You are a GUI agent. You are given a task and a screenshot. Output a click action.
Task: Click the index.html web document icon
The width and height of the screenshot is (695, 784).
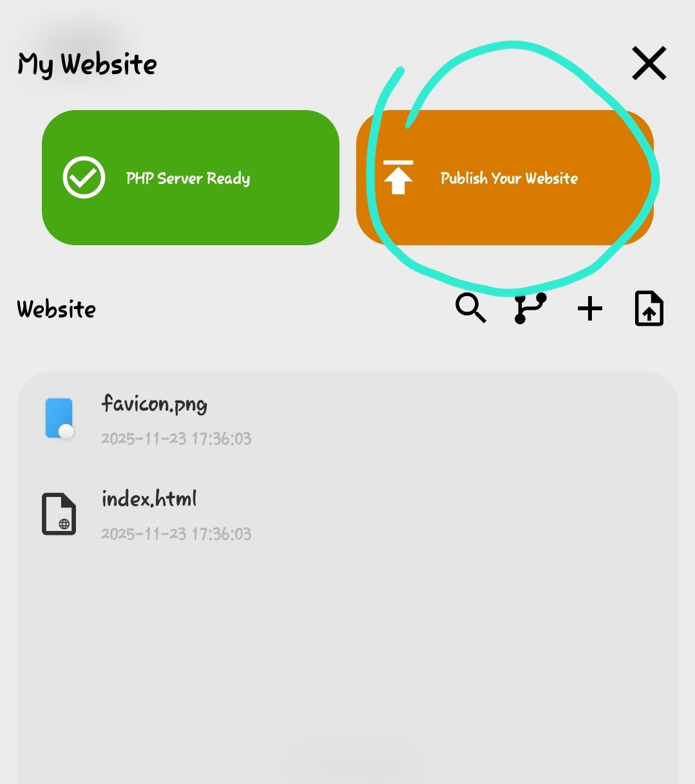pos(59,514)
